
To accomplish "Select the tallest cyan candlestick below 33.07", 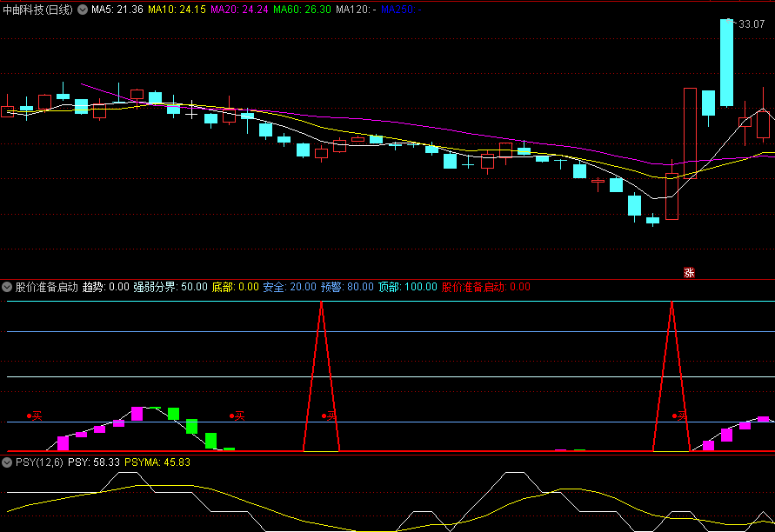I will coord(726,63).
